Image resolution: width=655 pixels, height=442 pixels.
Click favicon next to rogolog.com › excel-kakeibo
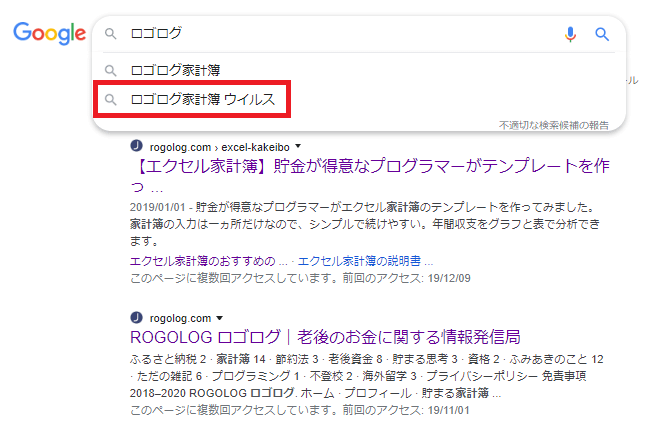point(137,146)
